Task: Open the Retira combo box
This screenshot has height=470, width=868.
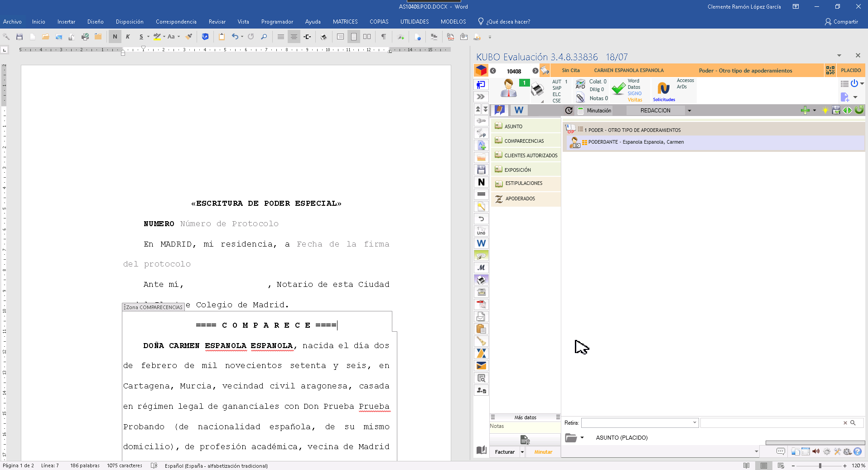Action: point(640,422)
